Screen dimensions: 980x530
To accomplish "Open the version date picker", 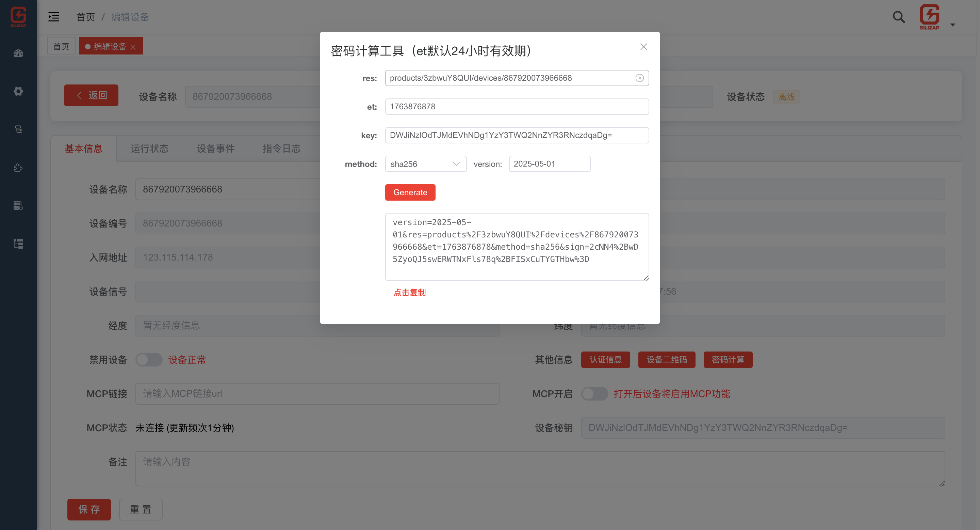I will tap(549, 164).
